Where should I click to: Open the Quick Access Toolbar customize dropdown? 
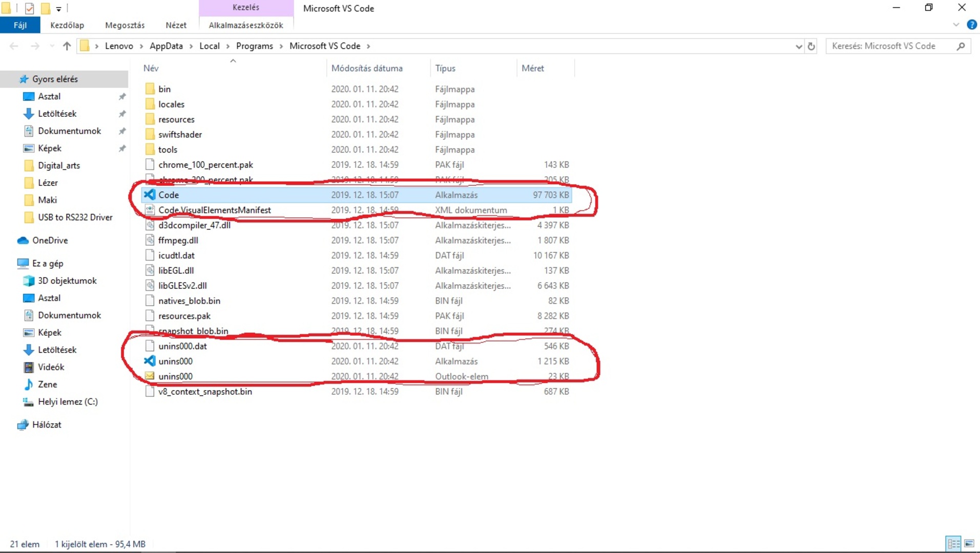58,9
